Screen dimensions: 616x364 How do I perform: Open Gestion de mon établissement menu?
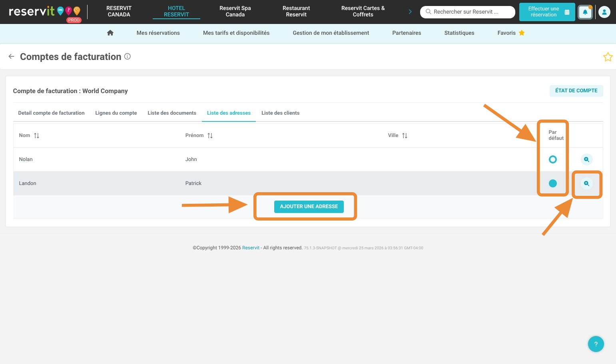coord(331,33)
